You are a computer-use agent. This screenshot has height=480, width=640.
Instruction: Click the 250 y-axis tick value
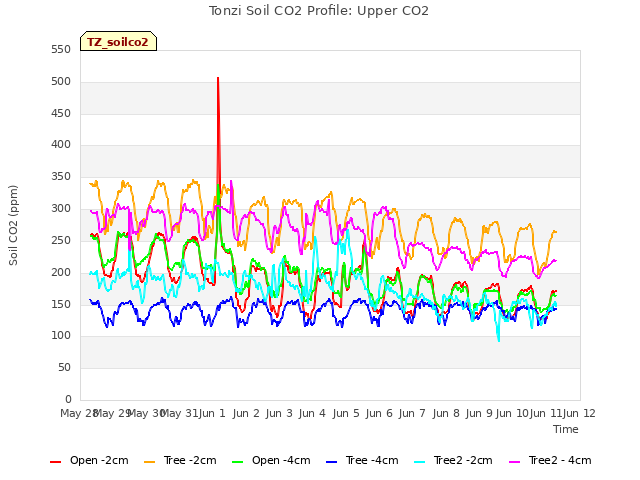pyautogui.click(x=61, y=240)
